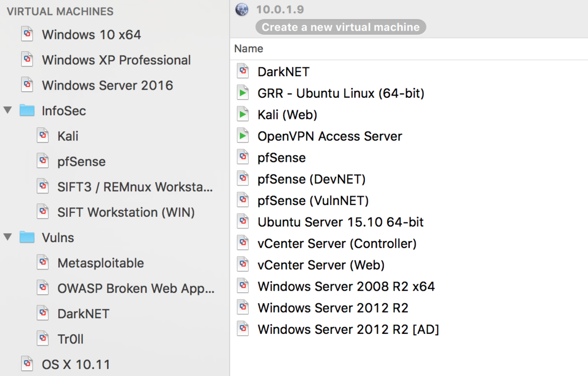
Task: Choose OWASP Broken Web App in Vulns
Action: 136,288
